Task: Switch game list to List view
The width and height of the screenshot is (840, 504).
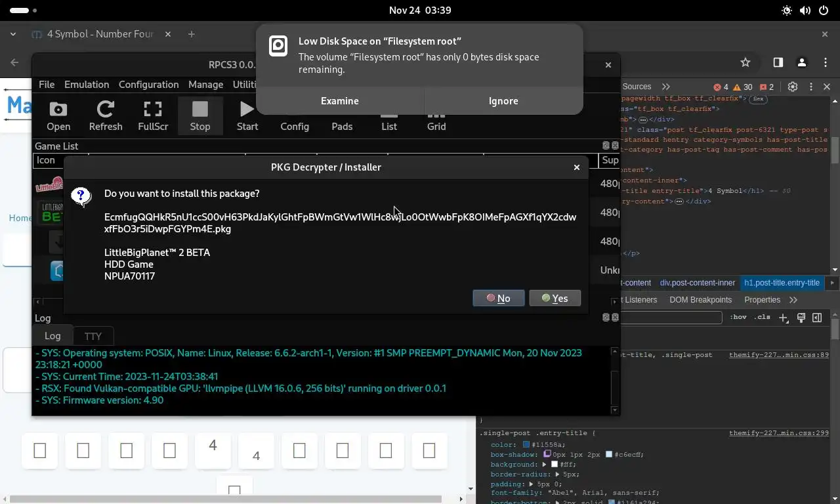Action: [x=389, y=126]
